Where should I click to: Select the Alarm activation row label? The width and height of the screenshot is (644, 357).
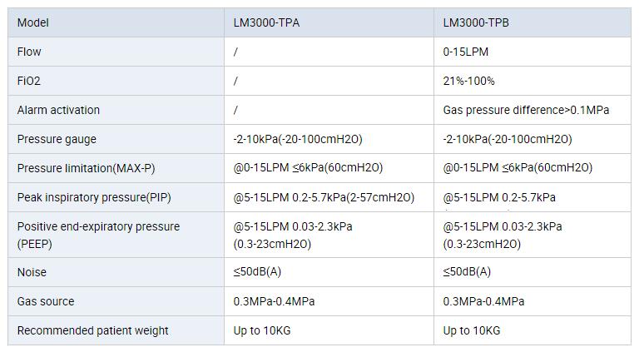coord(58,110)
